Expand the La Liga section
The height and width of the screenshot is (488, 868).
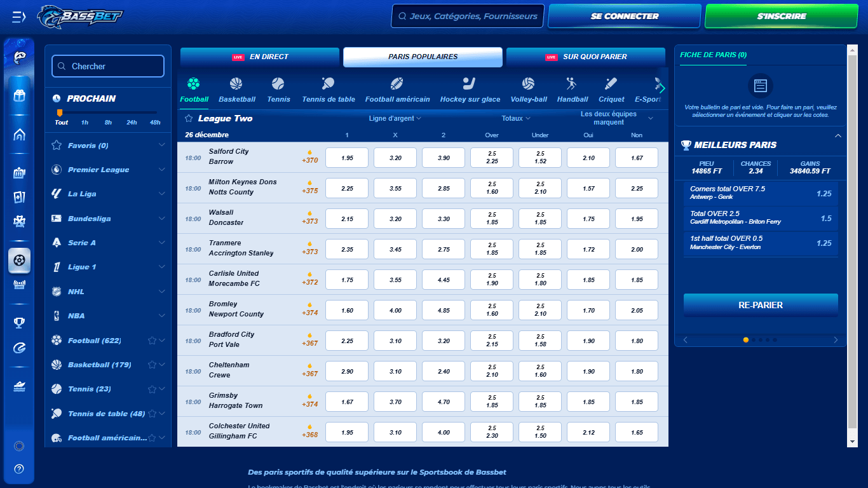[108, 194]
